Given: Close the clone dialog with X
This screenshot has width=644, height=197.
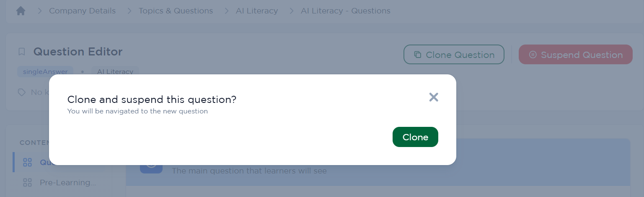Looking at the screenshot, I should (434, 97).
